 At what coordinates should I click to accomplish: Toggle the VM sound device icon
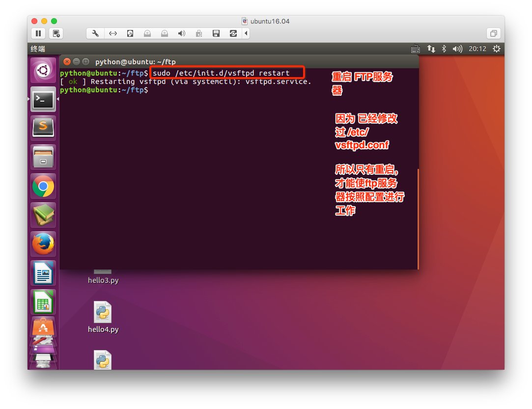click(x=181, y=33)
